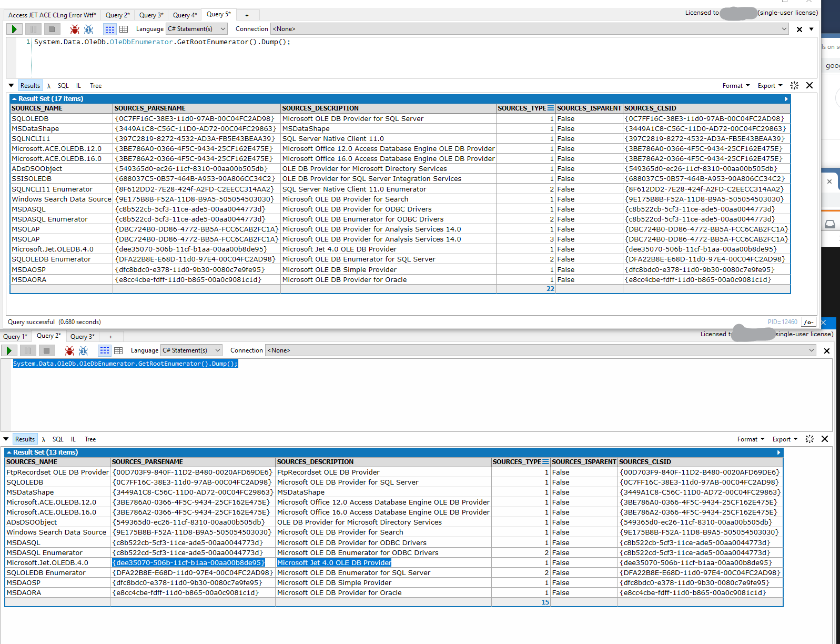Click the PID=12460 status text

[782, 322]
